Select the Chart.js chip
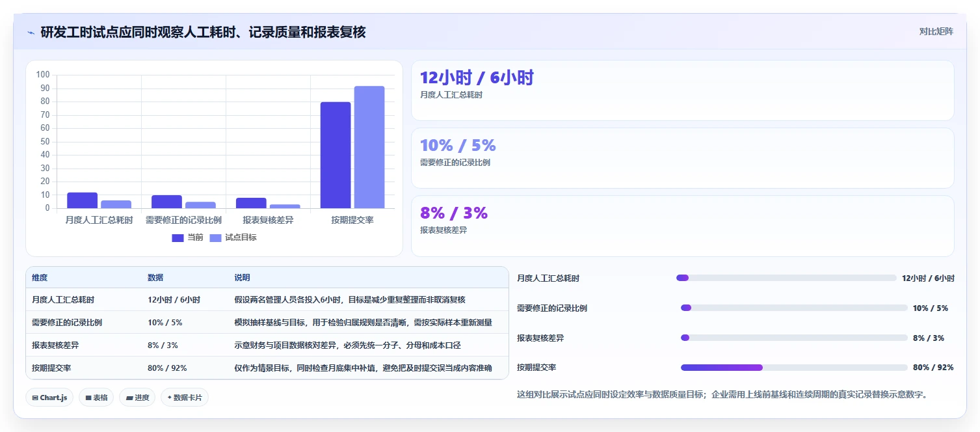 49,397
